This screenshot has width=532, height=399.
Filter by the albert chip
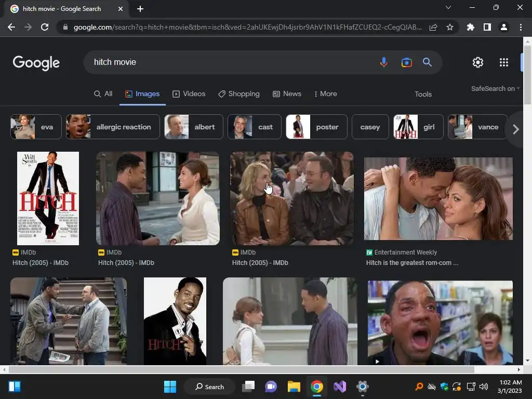pyautogui.click(x=194, y=127)
